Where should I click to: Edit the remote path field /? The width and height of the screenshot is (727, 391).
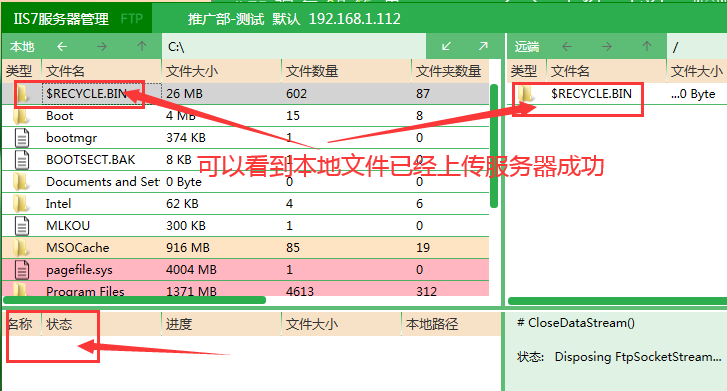coord(697,46)
